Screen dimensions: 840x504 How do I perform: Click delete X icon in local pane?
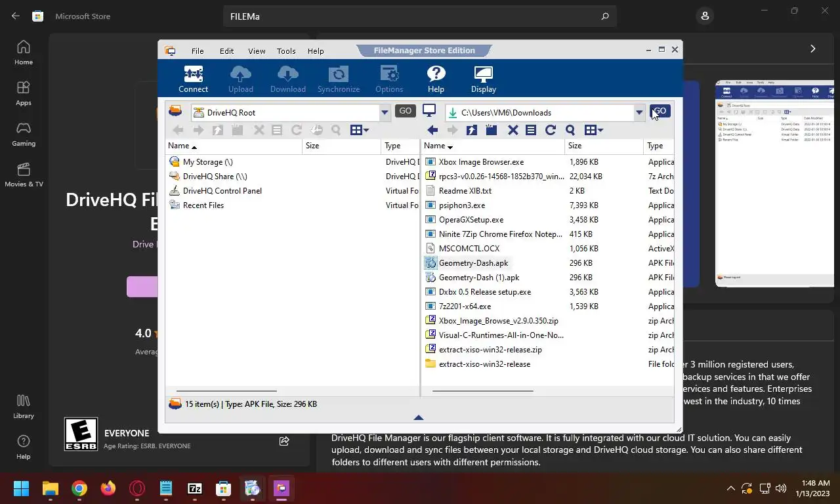pos(513,130)
